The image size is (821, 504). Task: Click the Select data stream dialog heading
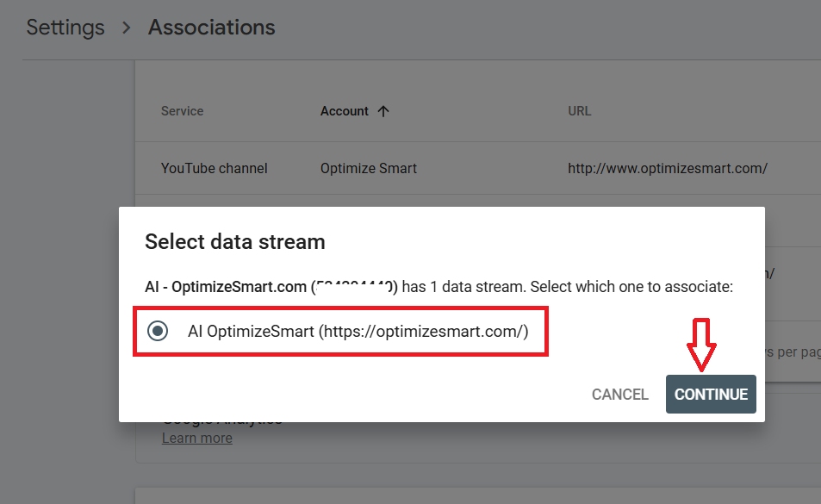pos(235,242)
